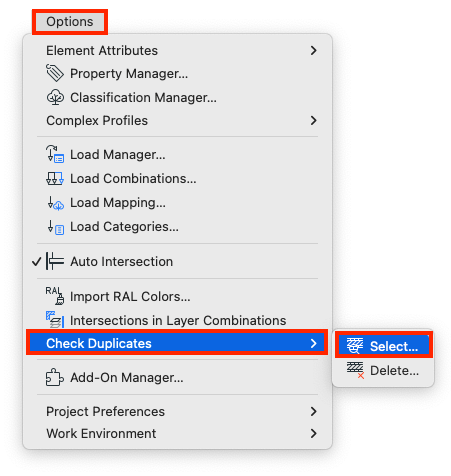Click the Classification Manager tree icon
451x476 pixels.
(55, 97)
